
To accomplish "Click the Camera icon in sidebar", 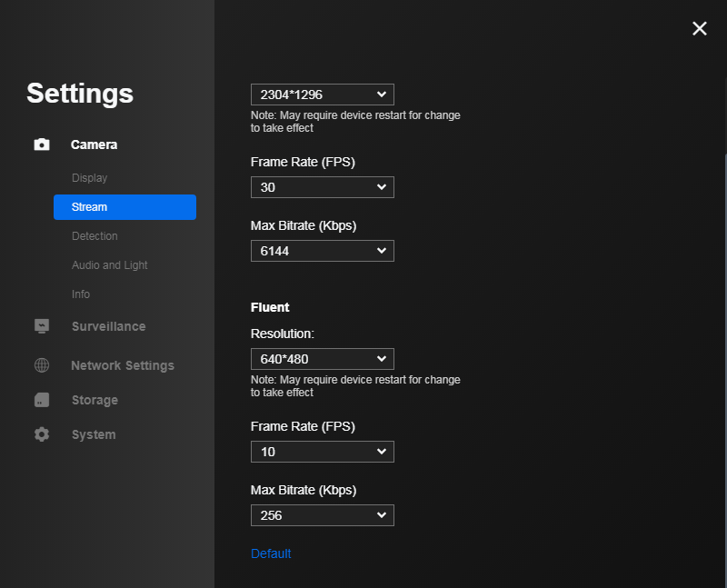I will pos(42,145).
